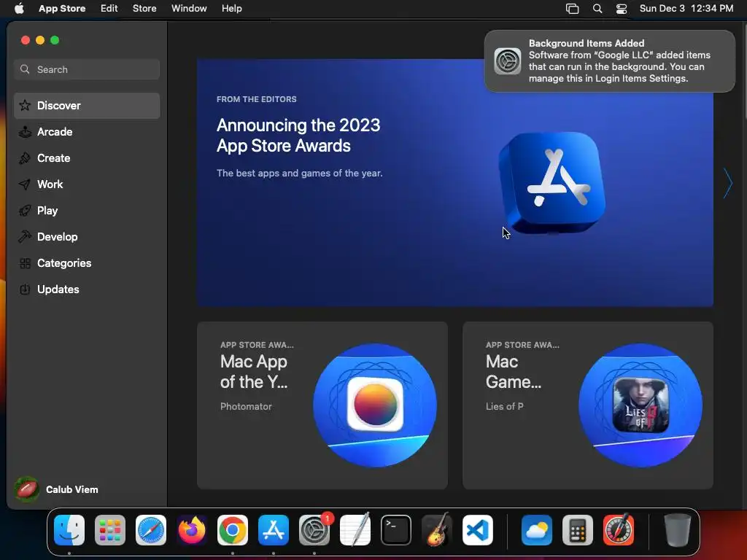Open Launchpad from the Dock
Viewport: 747px width, 560px height.
(x=110, y=530)
